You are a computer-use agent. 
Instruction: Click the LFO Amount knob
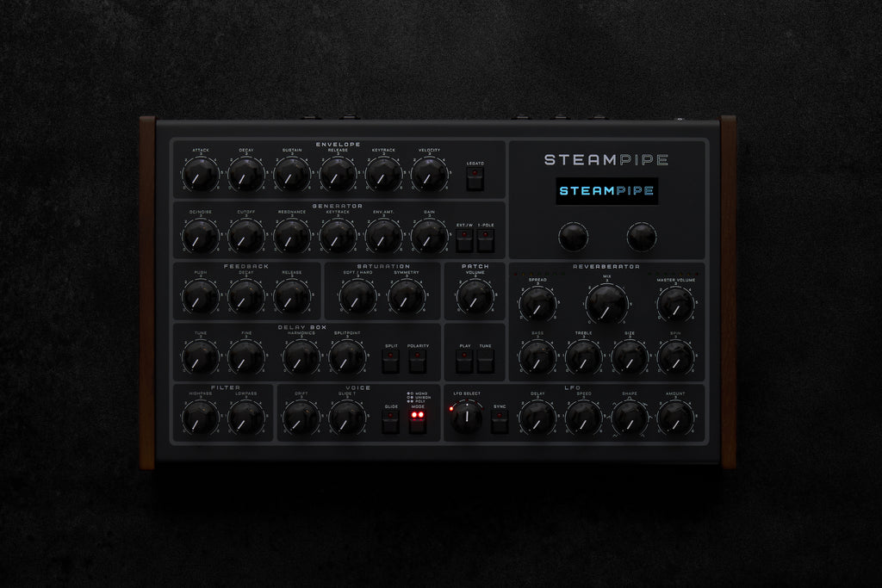click(x=675, y=418)
